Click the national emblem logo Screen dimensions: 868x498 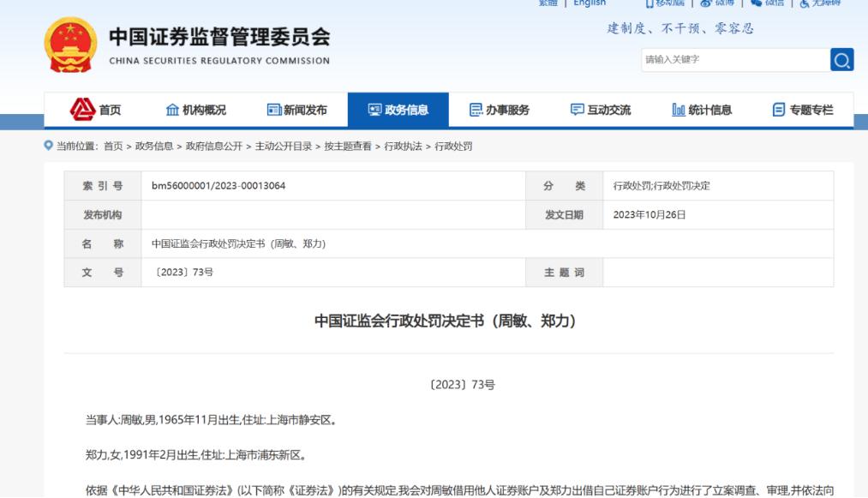[70, 45]
